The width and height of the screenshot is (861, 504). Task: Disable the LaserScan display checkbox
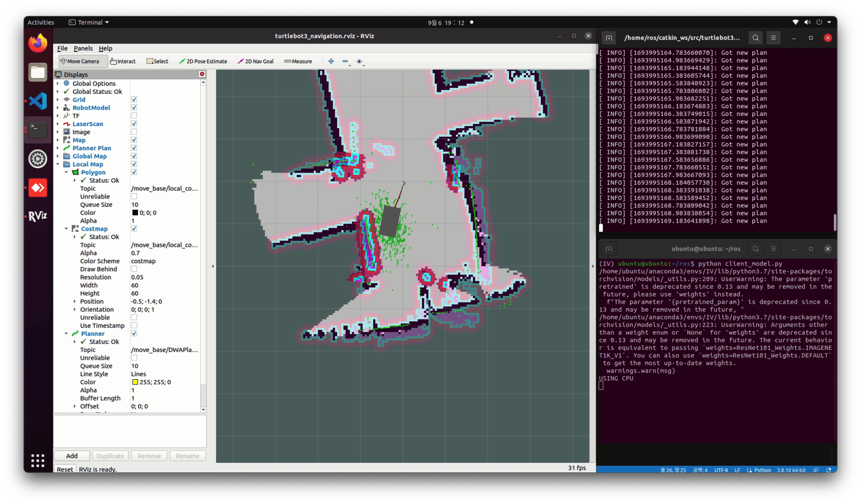134,124
